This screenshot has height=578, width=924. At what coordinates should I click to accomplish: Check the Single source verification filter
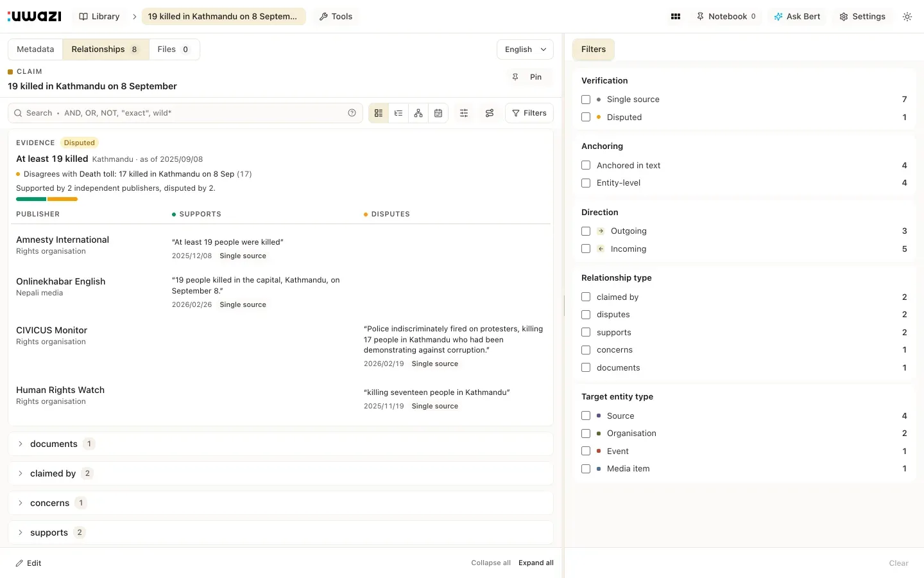586,100
